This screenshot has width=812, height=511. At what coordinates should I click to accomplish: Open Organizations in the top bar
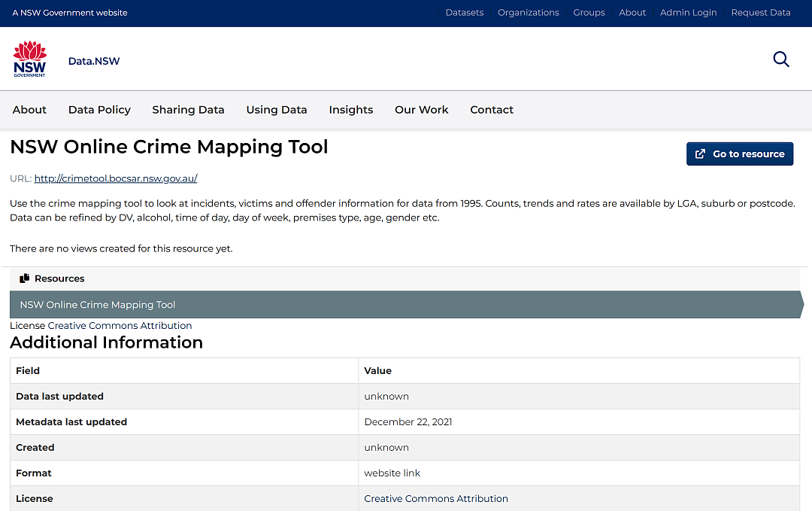(x=529, y=13)
